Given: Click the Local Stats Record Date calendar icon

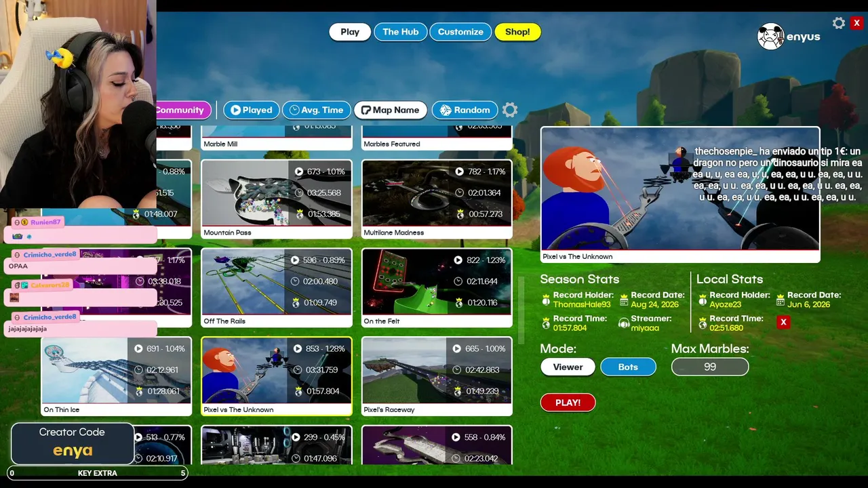Looking at the screenshot, I should [x=781, y=300].
